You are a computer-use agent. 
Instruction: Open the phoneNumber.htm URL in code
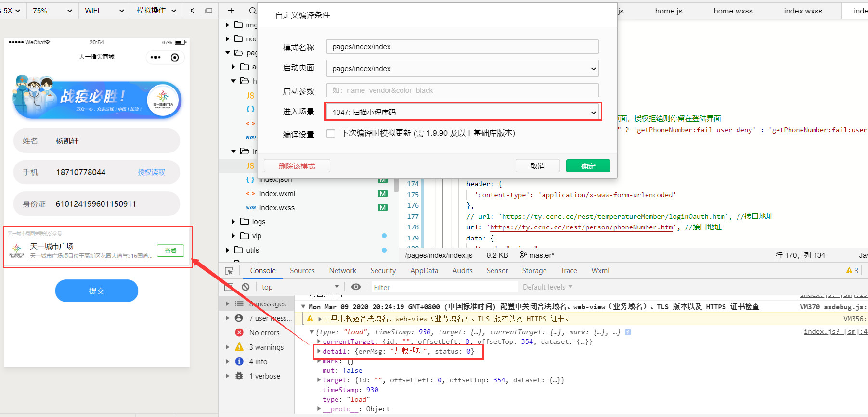(x=582, y=227)
